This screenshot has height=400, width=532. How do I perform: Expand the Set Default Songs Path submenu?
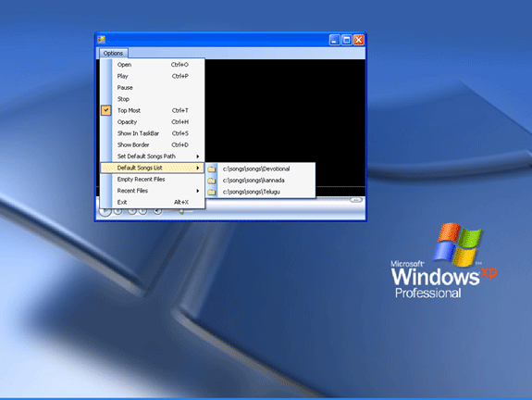click(x=153, y=156)
